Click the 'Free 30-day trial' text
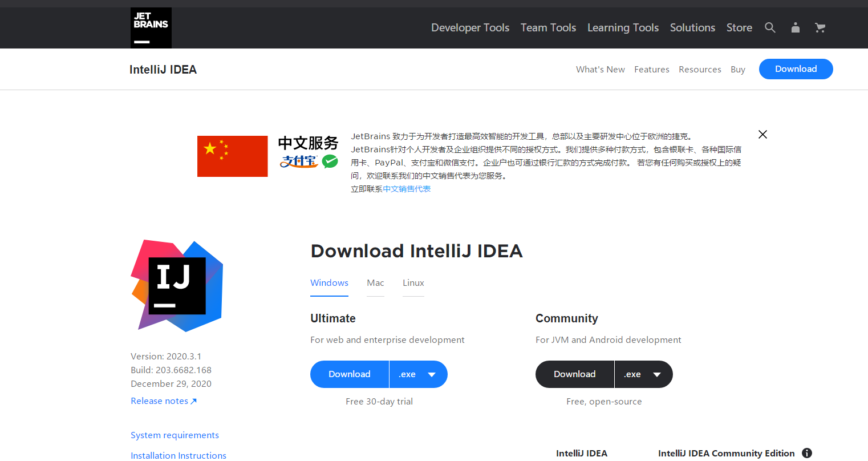 tap(379, 402)
